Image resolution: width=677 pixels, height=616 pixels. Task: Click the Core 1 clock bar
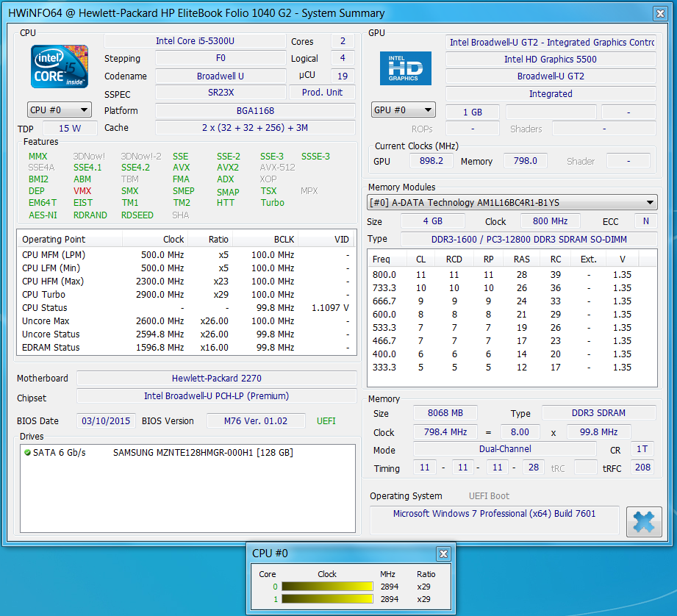(x=327, y=599)
